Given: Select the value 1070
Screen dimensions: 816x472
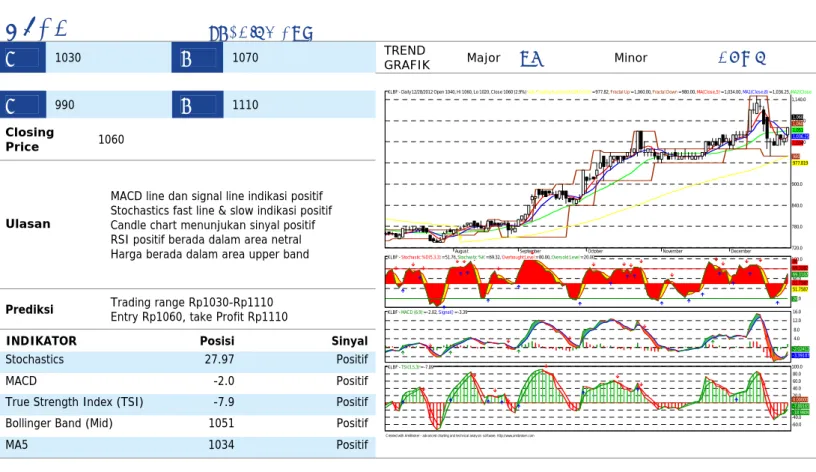Looking at the screenshot, I should [245, 58].
